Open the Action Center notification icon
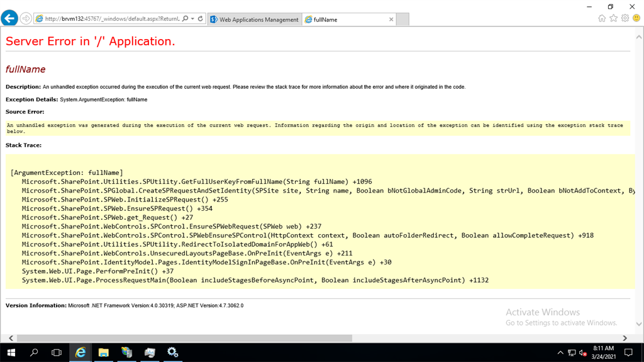Image resolution: width=644 pixels, height=362 pixels. tap(628, 353)
